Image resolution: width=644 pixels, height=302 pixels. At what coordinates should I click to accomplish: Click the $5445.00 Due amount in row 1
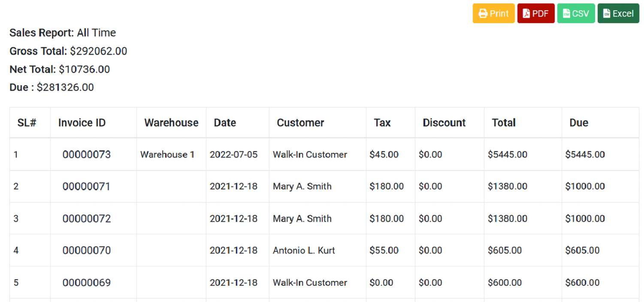pos(585,155)
